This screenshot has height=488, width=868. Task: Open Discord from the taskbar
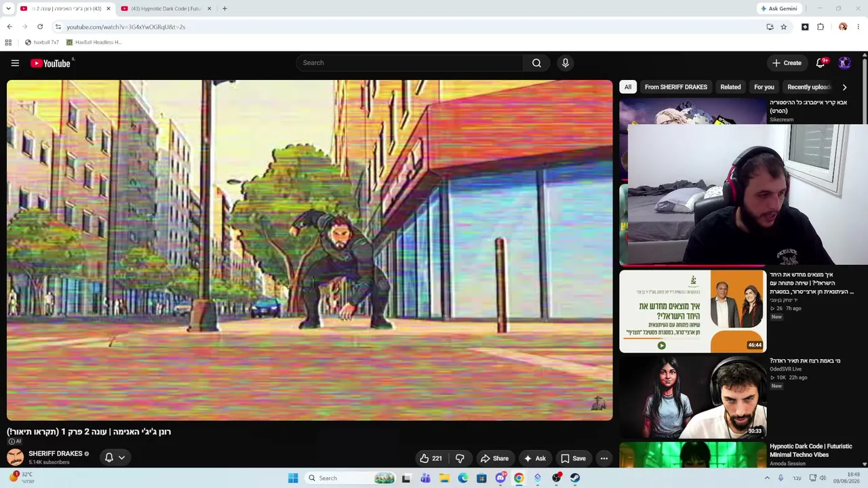tap(500, 478)
